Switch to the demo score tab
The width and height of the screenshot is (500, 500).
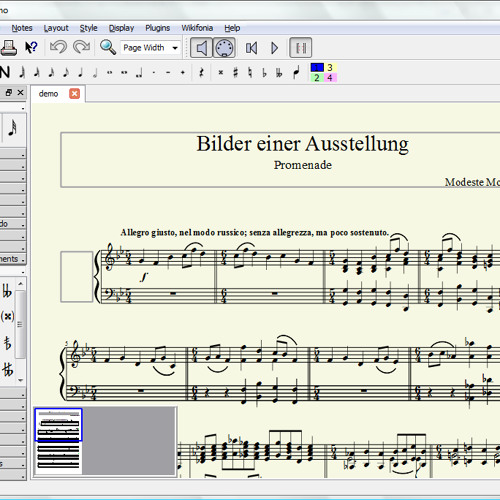tap(49, 94)
